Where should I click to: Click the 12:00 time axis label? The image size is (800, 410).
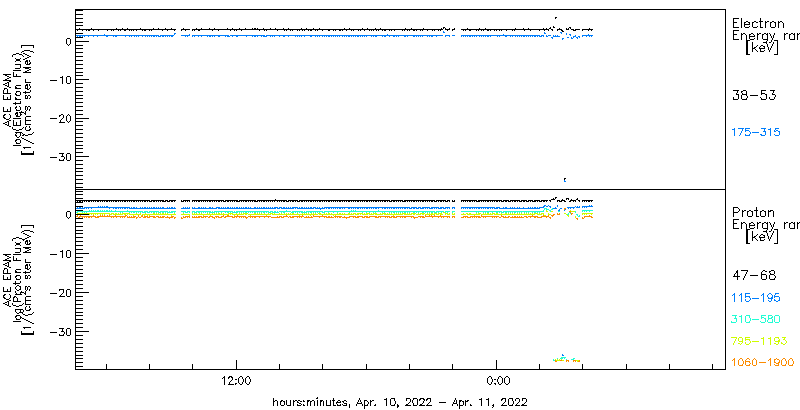[x=237, y=380]
